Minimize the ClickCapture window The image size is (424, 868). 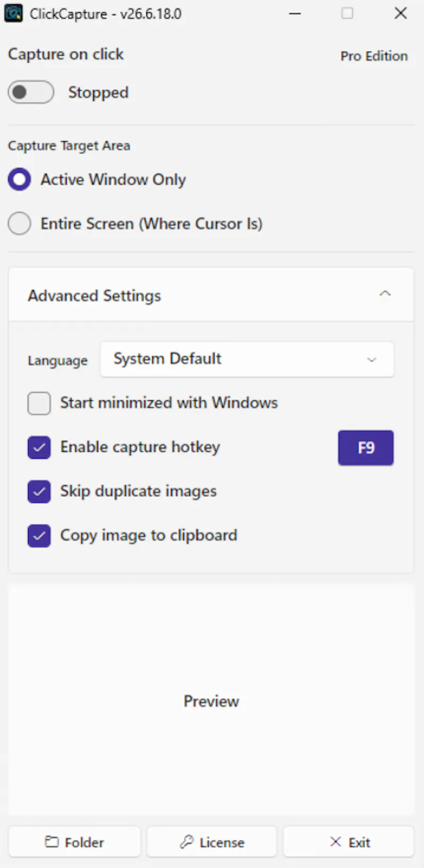[x=295, y=13]
